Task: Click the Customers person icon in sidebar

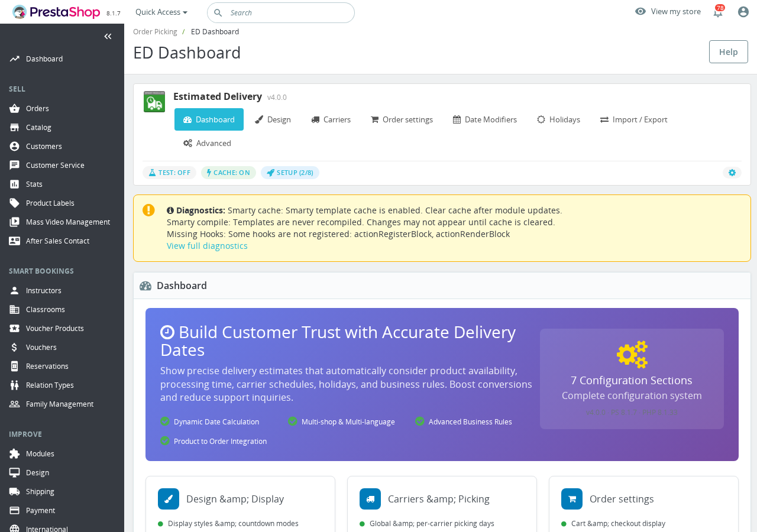Action: click(x=15, y=147)
